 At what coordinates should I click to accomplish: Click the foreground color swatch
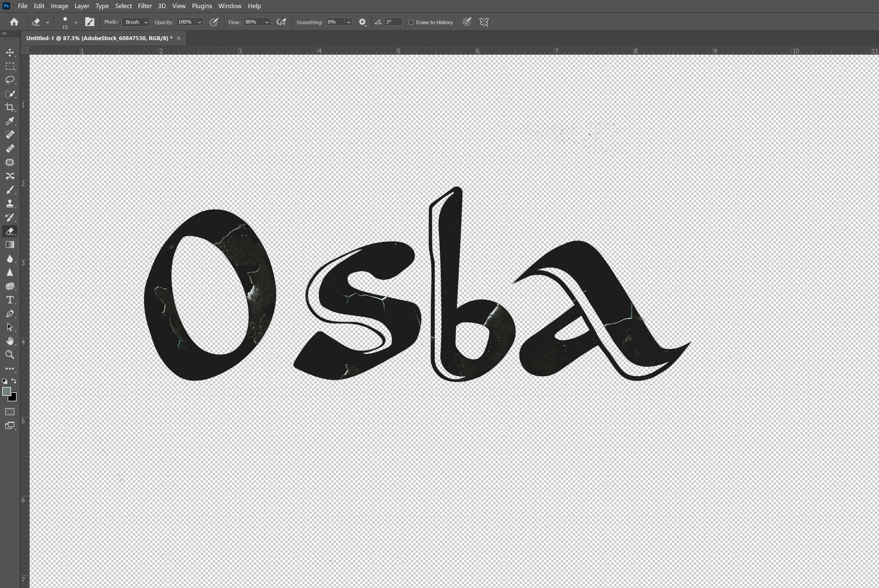(x=6, y=391)
